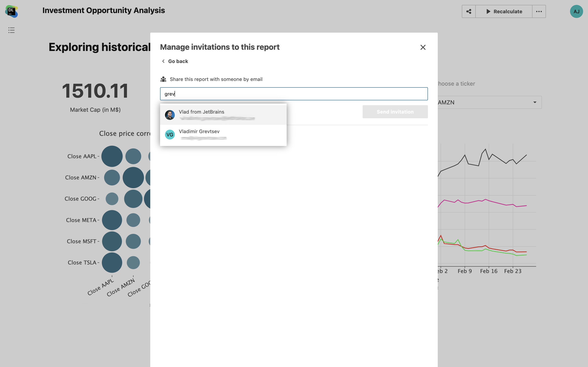Open the table of contents list icon
Viewport: 588px width, 367px height.
11,30
